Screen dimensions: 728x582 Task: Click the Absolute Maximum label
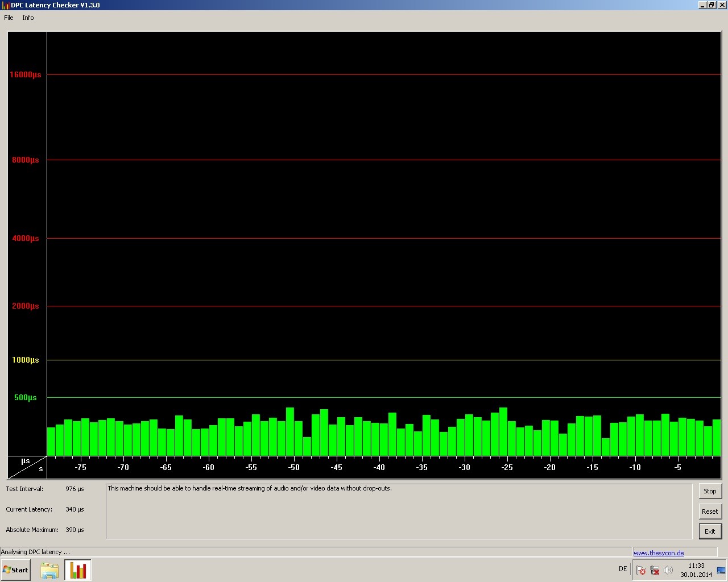click(x=32, y=530)
